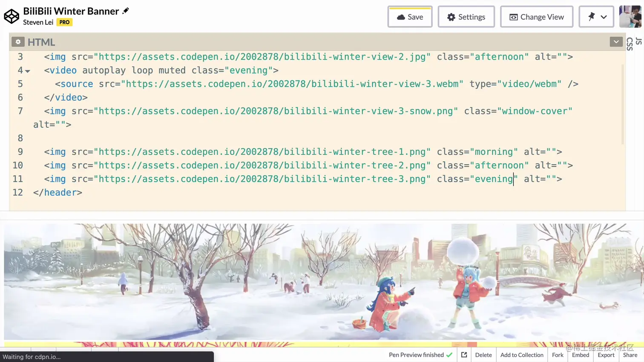The width and height of the screenshot is (644, 362).
Task: Click line number 9 in gutter
Action: tap(20, 152)
